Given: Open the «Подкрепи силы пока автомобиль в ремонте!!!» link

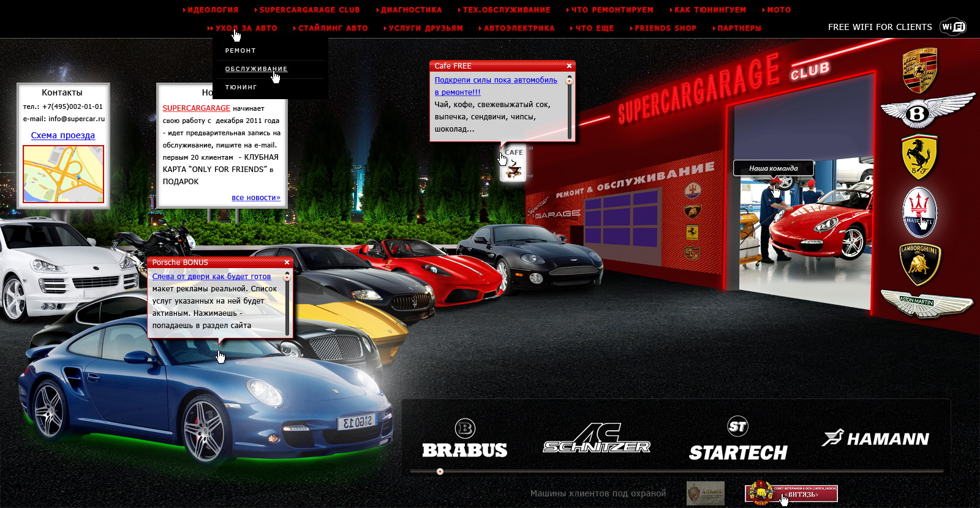Looking at the screenshot, I should (496, 86).
